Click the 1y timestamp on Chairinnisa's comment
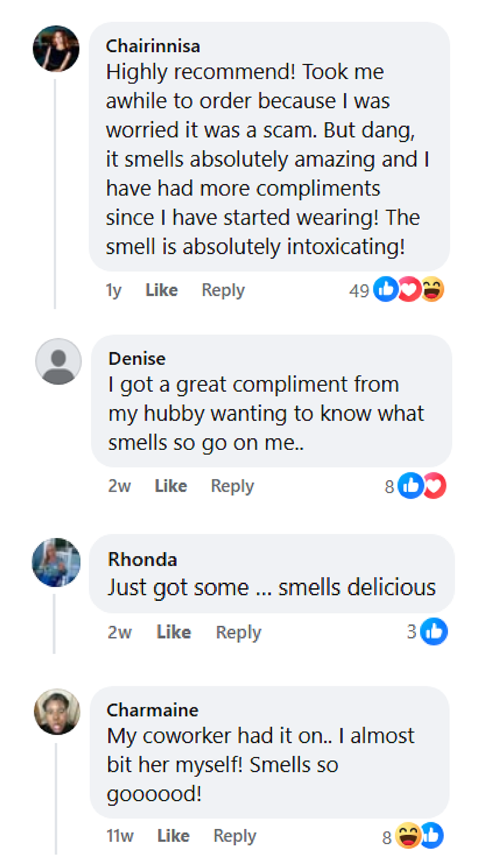This screenshot has width=488, height=868. click(x=114, y=290)
